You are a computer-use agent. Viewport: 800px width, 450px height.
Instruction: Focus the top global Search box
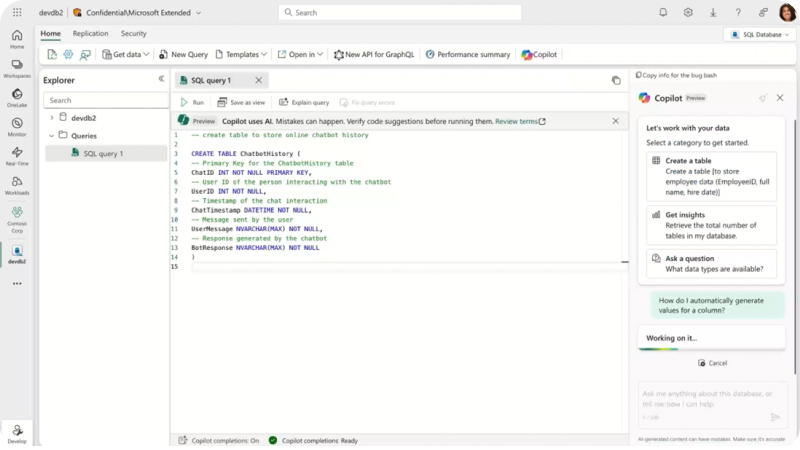[399, 12]
